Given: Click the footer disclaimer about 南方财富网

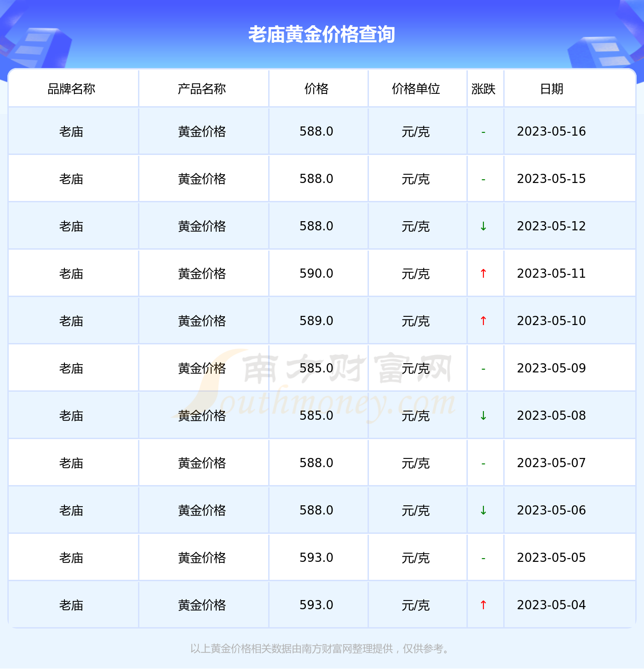Looking at the screenshot, I should [321, 649].
